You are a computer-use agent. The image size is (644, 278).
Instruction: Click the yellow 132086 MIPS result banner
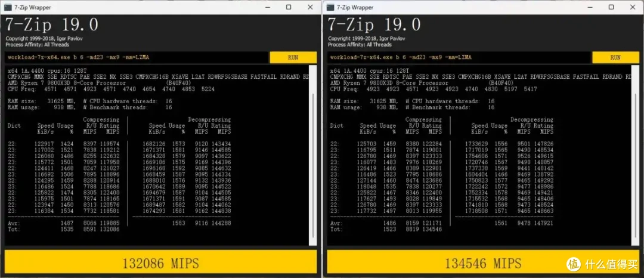click(160, 262)
